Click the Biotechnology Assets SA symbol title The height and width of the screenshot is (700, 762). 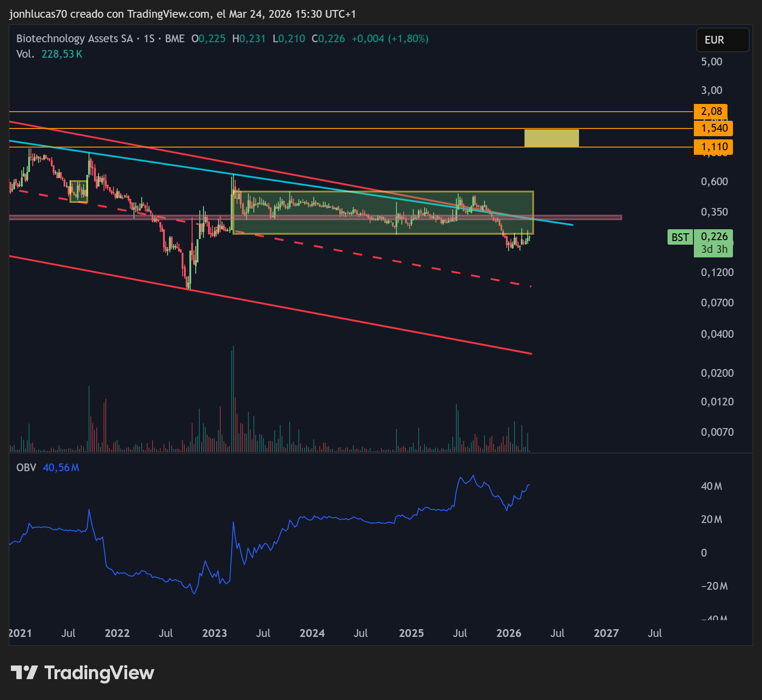pos(74,39)
